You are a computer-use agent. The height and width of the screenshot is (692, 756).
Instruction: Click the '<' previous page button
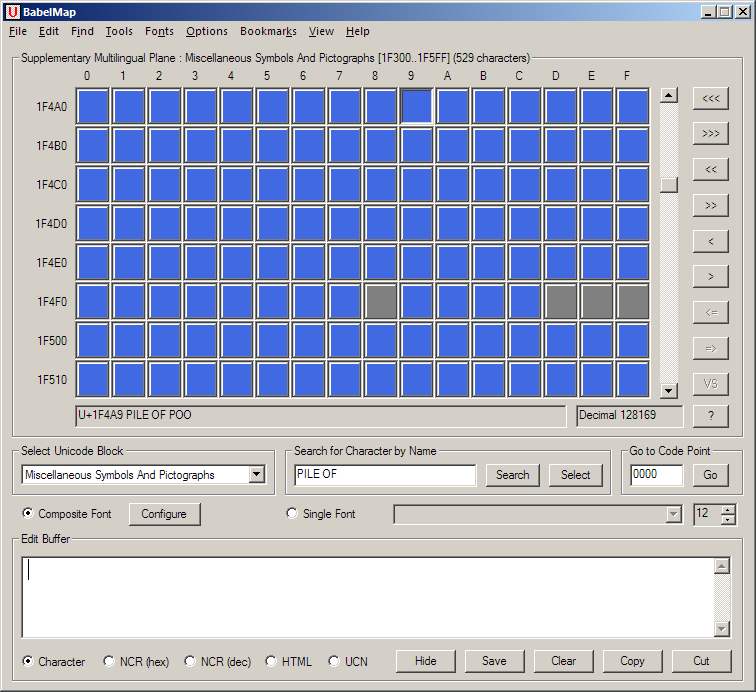point(710,241)
